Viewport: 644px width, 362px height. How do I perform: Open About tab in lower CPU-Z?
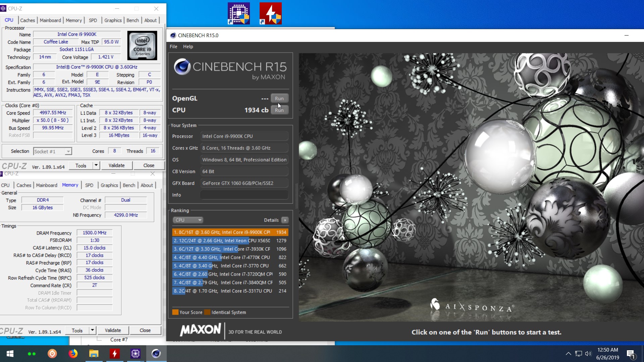click(147, 185)
